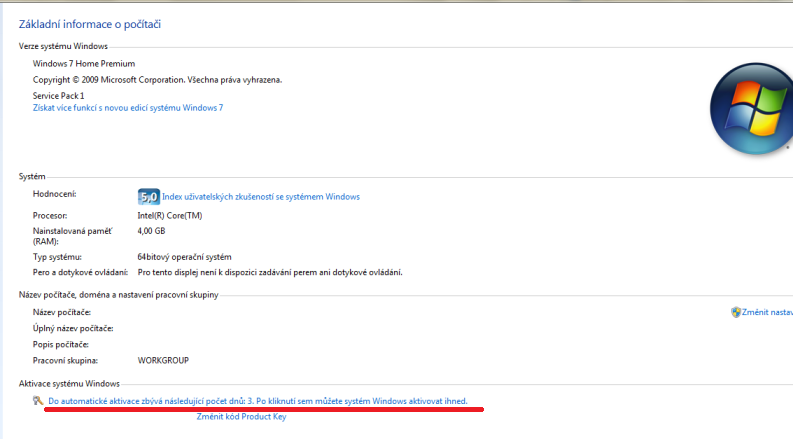
Task: Open link Získat více funkcí s novou edicí
Action: coord(128,107)
